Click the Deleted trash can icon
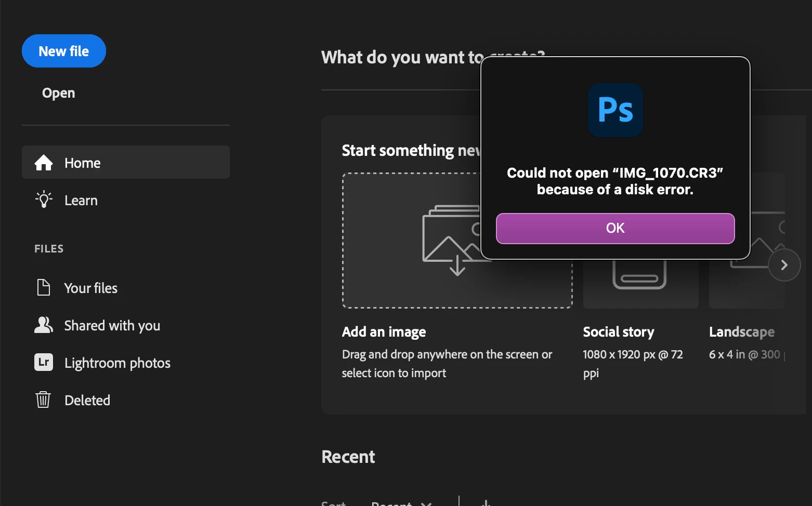 point(43,400)
